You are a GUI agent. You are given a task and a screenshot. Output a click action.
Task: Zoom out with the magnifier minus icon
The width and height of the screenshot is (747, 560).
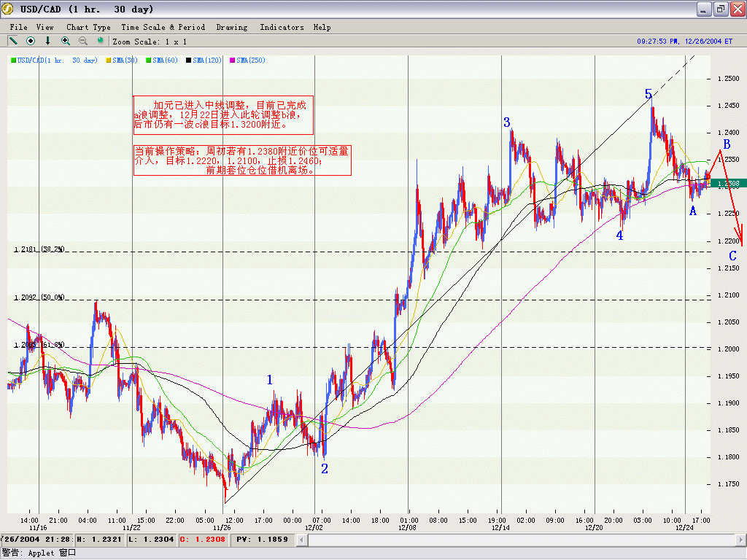[x=83, y=41]
